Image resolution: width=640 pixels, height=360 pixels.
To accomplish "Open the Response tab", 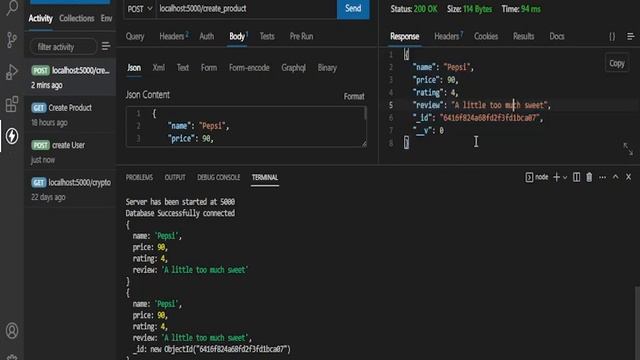I will (x=404, y=36).
